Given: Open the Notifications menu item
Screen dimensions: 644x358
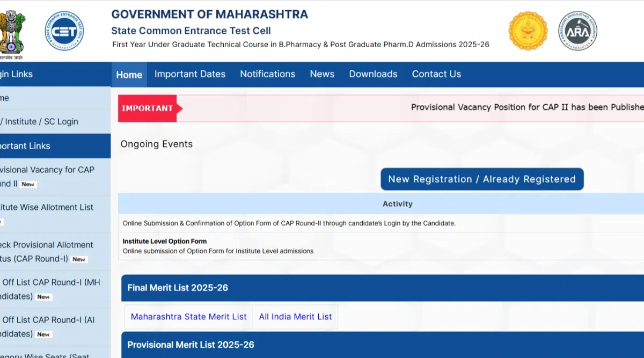Looking at the screenshot, I should (267, 74).
